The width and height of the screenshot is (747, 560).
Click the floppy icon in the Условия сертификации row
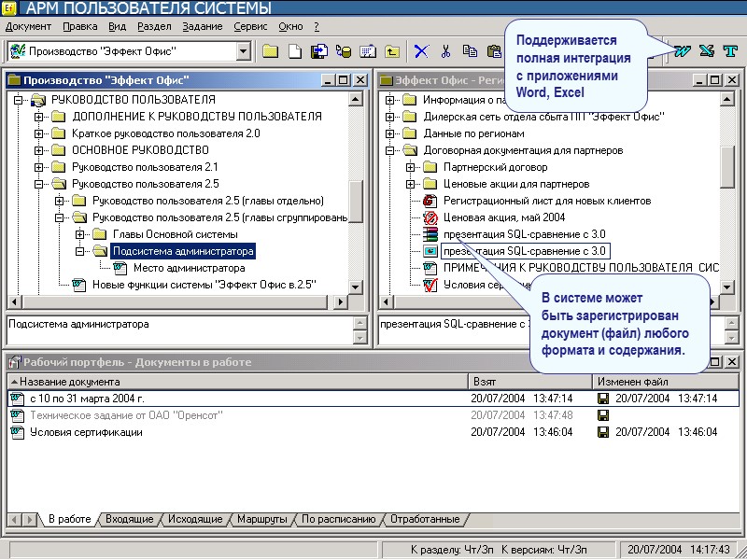pos(603,432)
